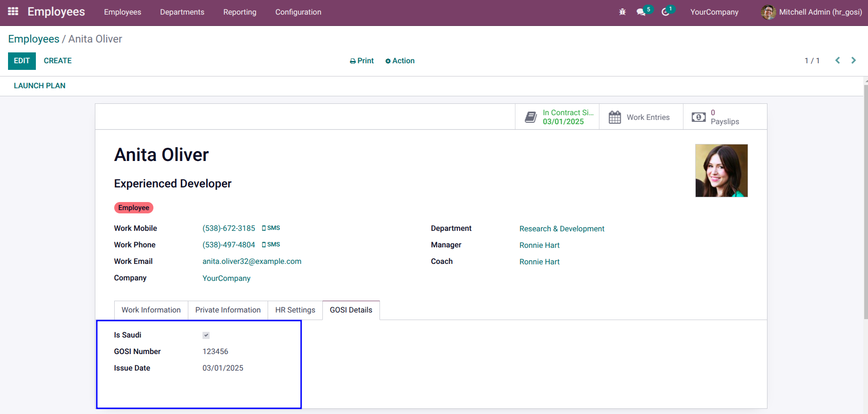Toggle the Is Saudi checkbox
868x414 pixels.
(206, 335)
